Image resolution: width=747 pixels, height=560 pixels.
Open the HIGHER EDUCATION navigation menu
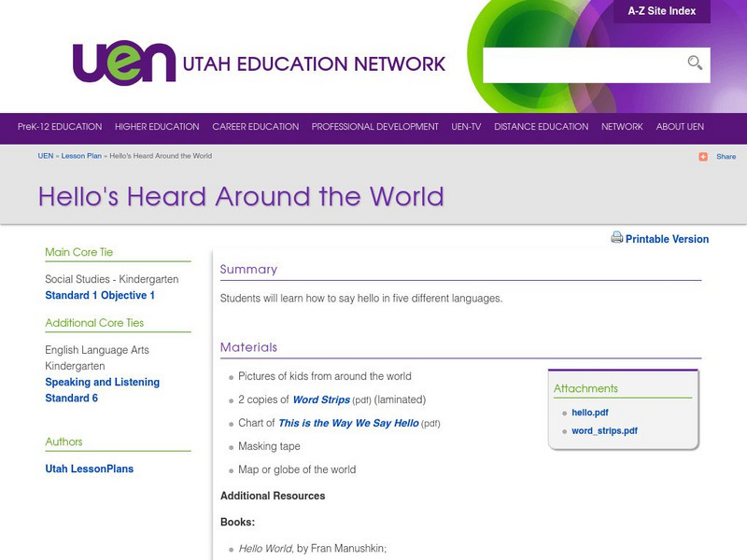156,126
